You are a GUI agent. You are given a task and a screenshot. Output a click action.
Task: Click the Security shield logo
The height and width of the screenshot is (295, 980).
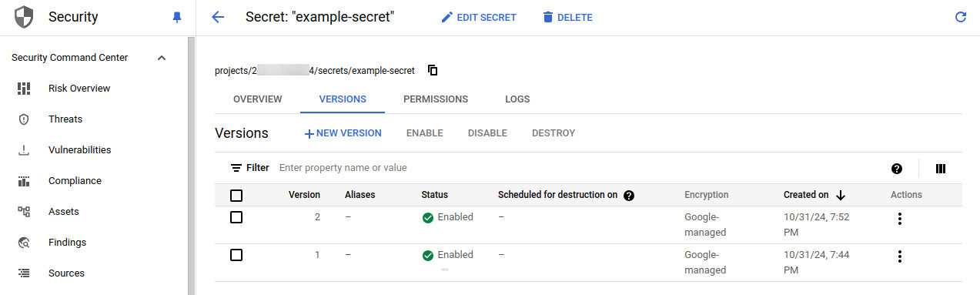(24, 17)
